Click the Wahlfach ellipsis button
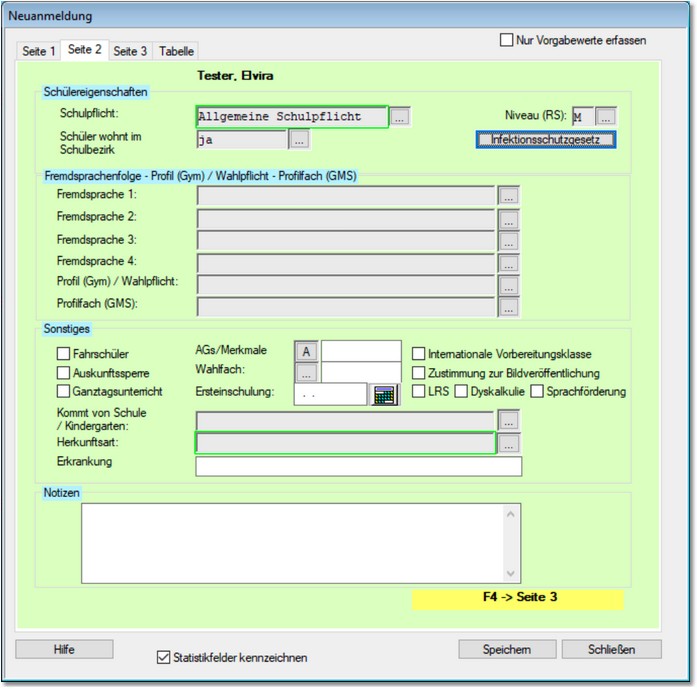 (x=306, y=372)
